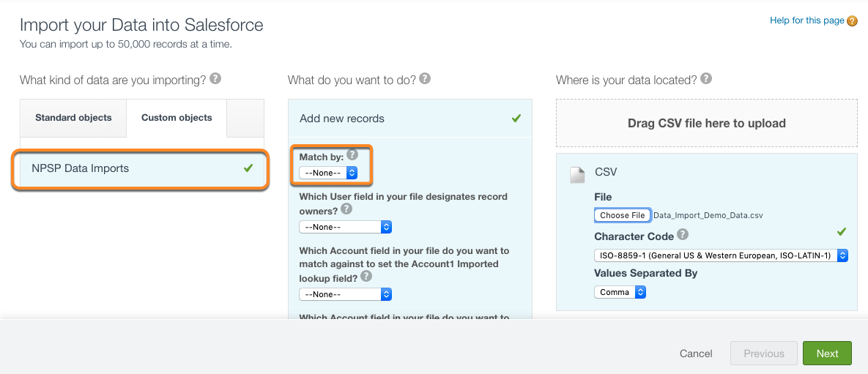Click the Choose File button
The height and width of the screenshot is (374, 868).
tap(623, 215)
